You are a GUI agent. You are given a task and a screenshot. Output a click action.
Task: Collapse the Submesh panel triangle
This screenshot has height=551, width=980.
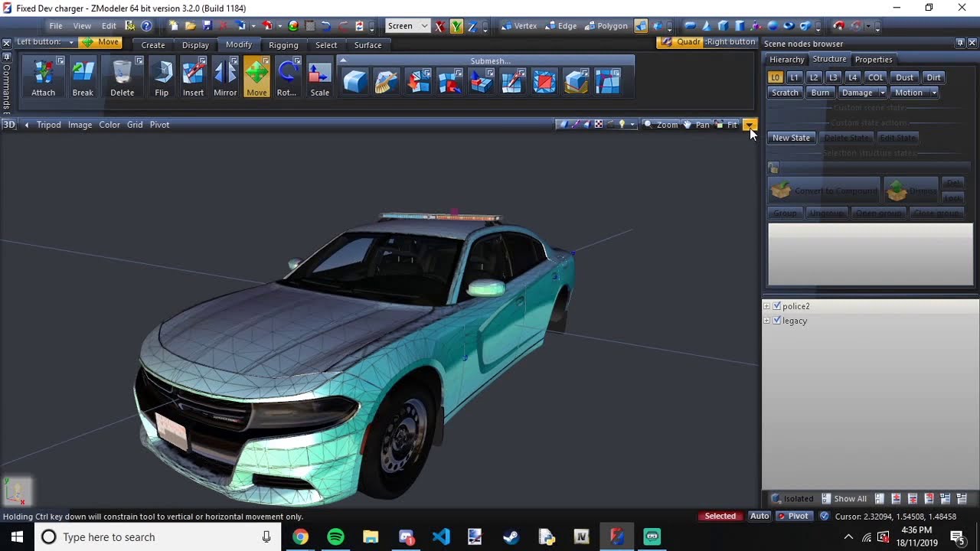(343, 60)
